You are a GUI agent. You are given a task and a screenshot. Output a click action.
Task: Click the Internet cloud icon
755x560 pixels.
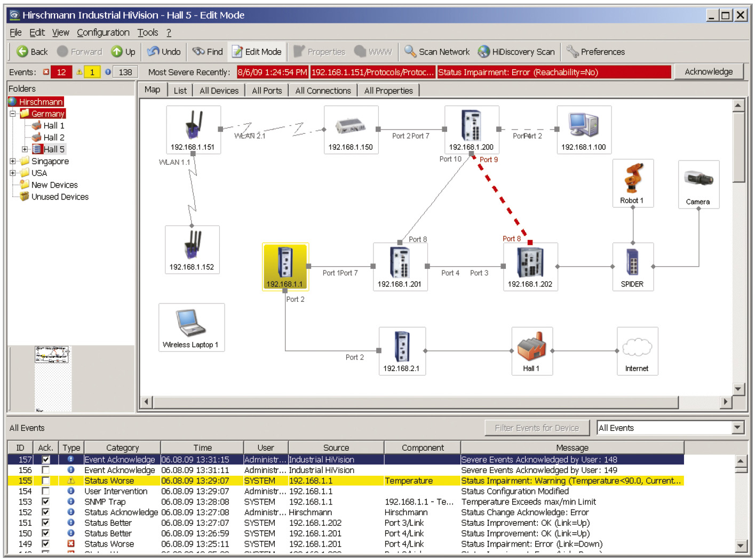pos(637,351)
